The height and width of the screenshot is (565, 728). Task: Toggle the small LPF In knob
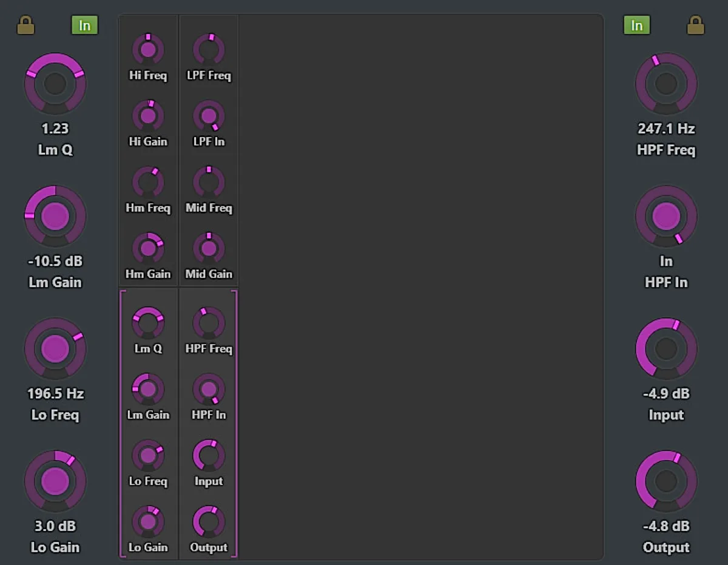pos(209,116)
